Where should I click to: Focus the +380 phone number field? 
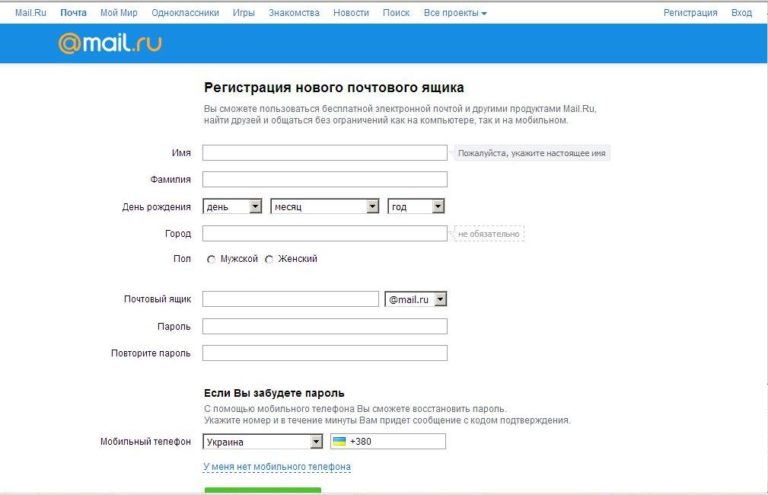click(388, 441)
